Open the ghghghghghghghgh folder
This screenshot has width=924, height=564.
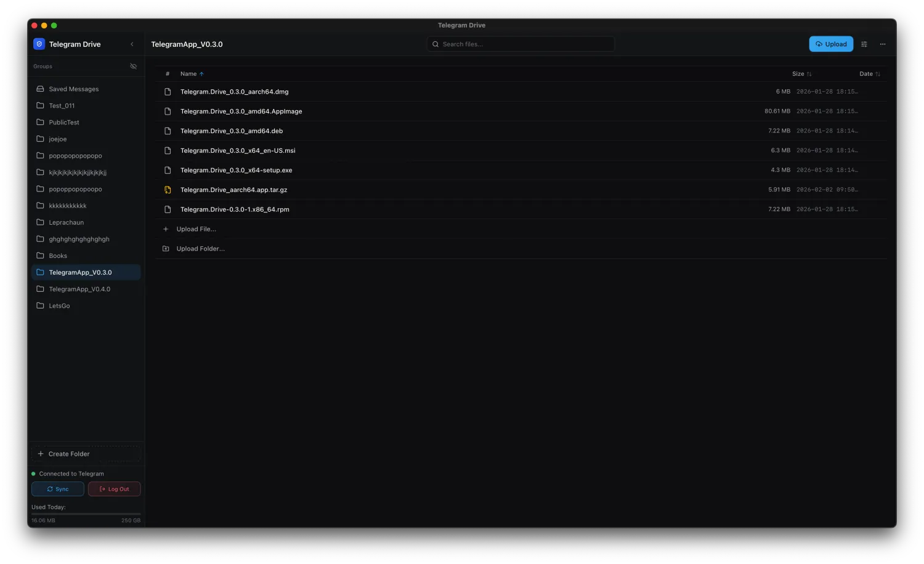(x=86, y=239)
